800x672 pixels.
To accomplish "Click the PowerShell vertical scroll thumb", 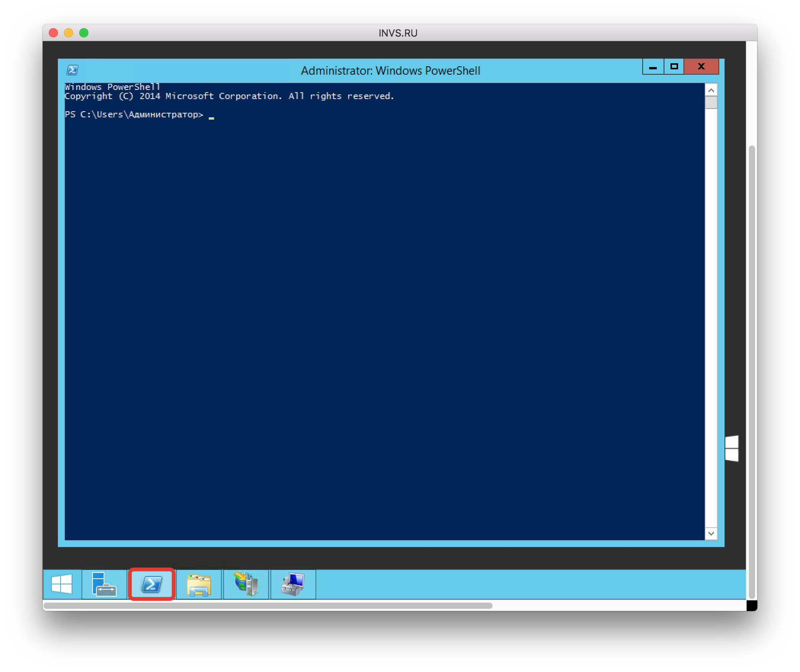I will 711,102.
